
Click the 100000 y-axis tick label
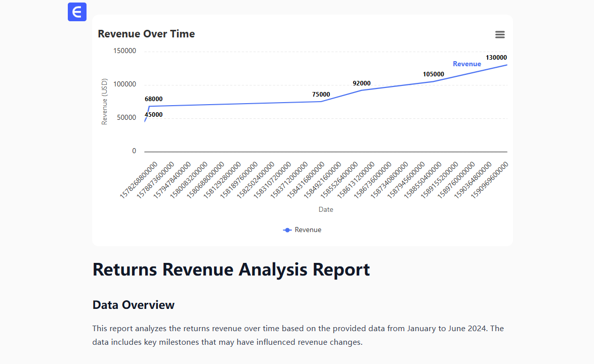[x=124, y=84]
